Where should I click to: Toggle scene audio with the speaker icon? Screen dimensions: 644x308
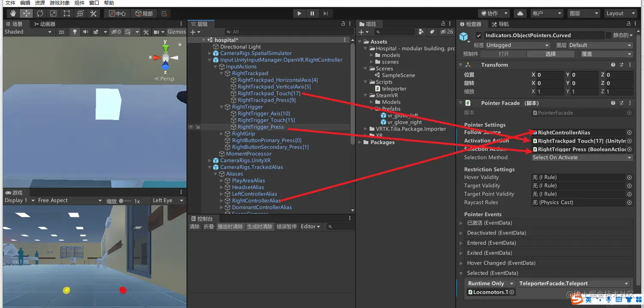pos(86,32)
